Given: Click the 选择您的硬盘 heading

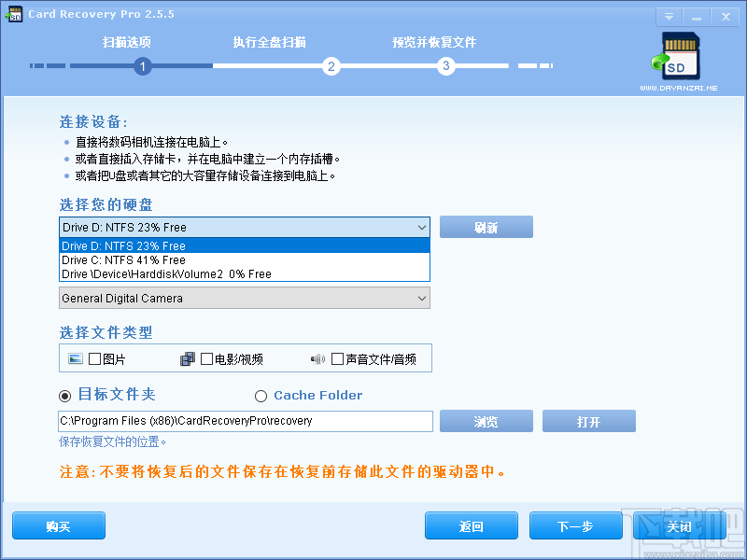Looking at the screenshot, I should [x=106, y=204].
